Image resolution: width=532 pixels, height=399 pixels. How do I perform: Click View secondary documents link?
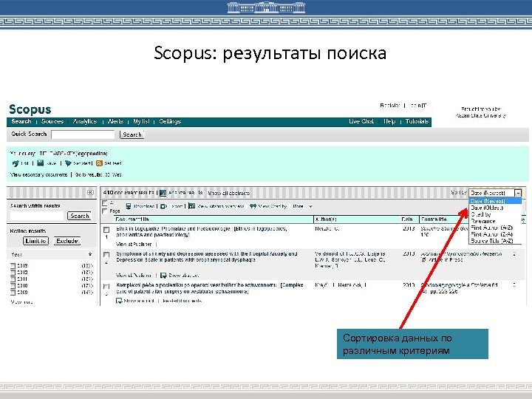(x=38, y=174)
